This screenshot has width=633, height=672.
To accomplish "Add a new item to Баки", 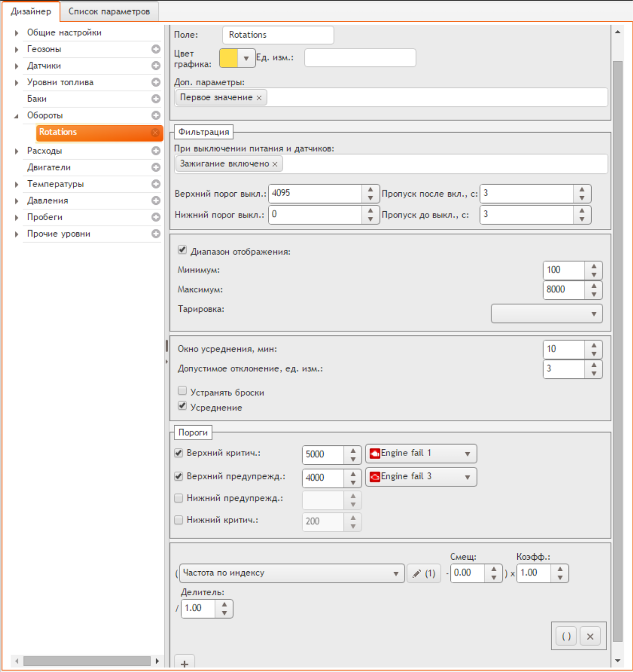I will pyautogui.click(x=156, y=98).
